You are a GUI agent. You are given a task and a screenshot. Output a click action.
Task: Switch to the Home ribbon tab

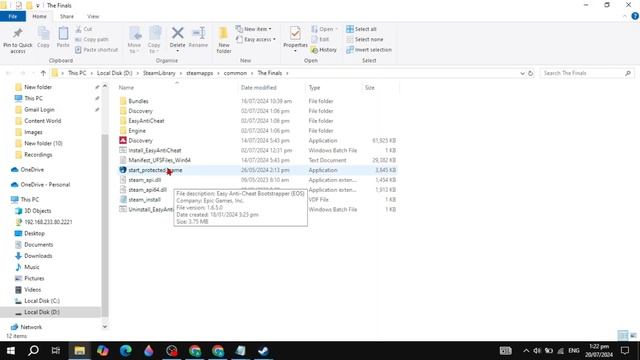pos(39,16)
